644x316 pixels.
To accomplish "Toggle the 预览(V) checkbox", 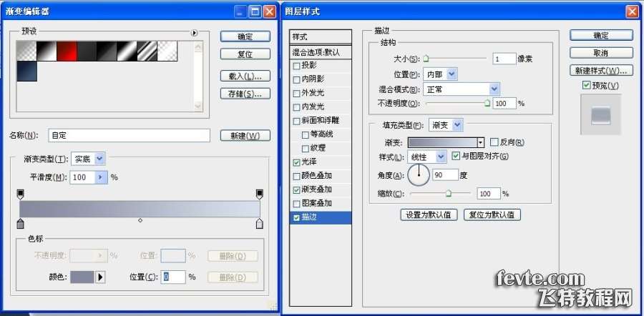I will pos(586,85).
